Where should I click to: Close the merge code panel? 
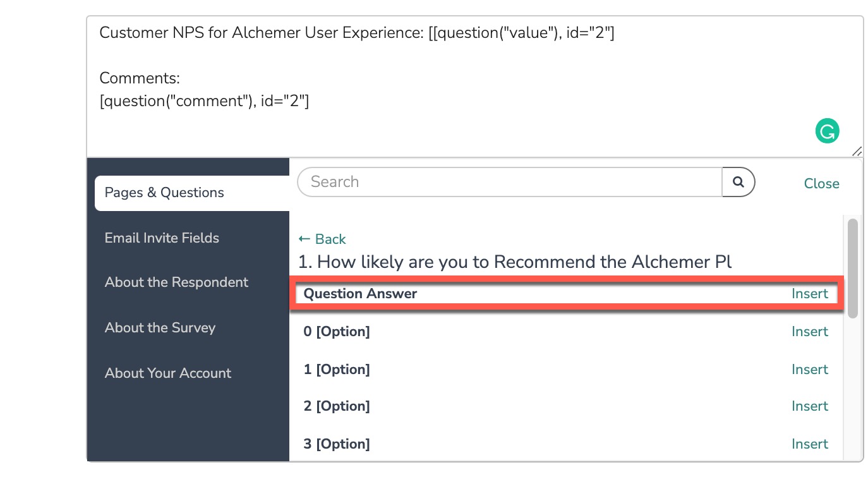pos(821,183)
